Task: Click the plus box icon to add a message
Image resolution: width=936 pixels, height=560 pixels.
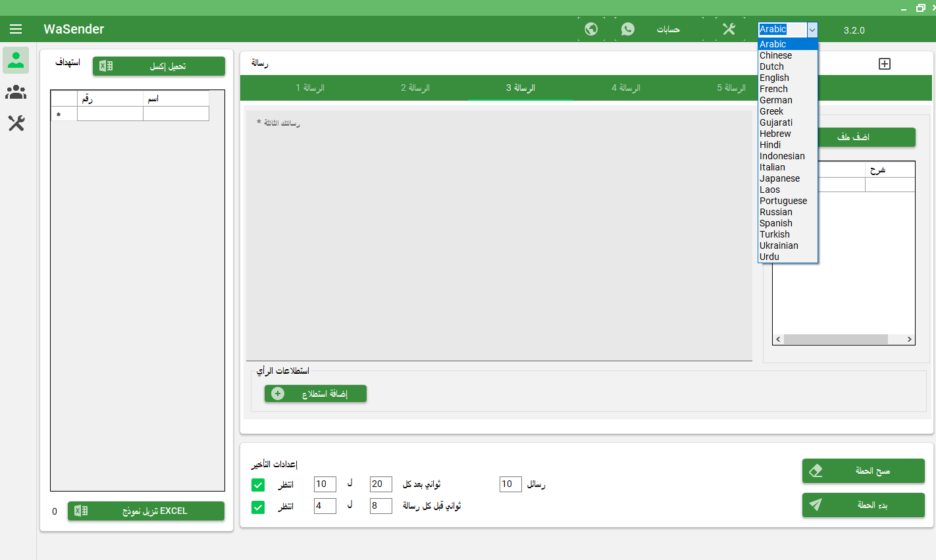Action: [885, 64]
